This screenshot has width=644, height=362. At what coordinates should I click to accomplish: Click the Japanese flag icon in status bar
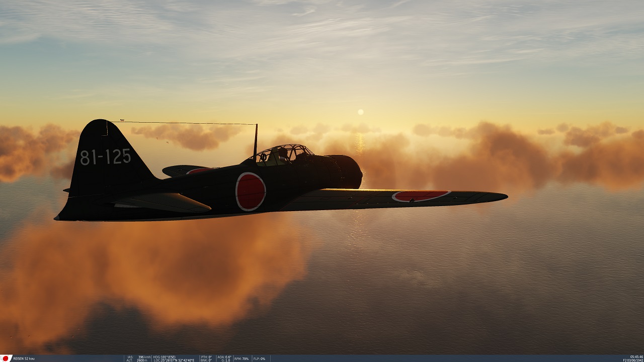click(x=6, y=358)
